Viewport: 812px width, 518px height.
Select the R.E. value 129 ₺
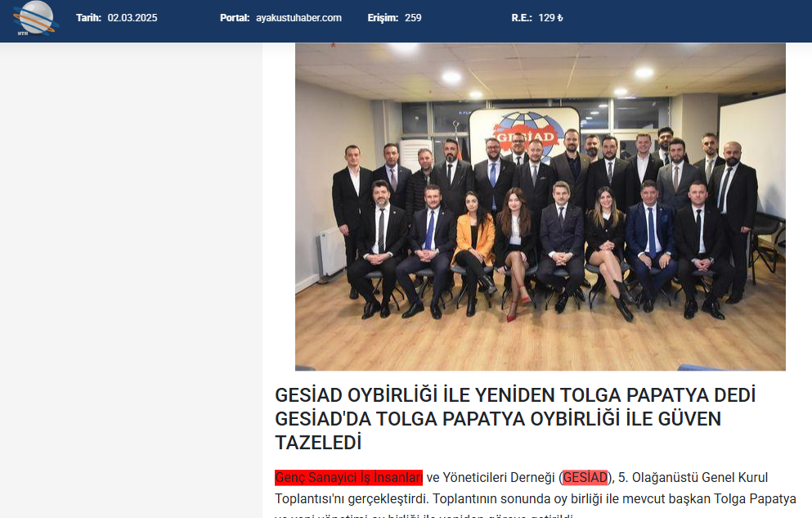coord(550,18)
